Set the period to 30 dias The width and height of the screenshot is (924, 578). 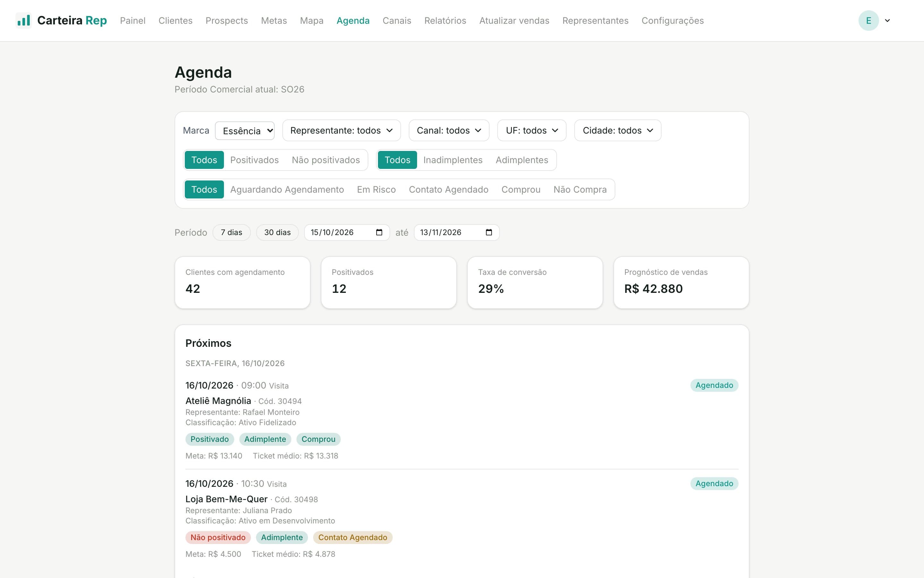277,232
